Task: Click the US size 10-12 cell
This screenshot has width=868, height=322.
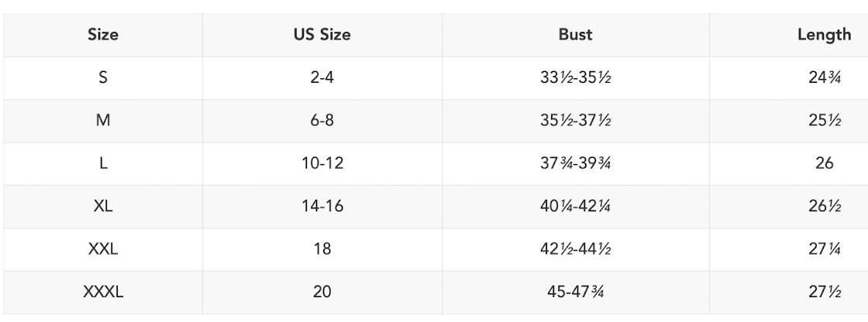Action: click(x=322, y=164)
